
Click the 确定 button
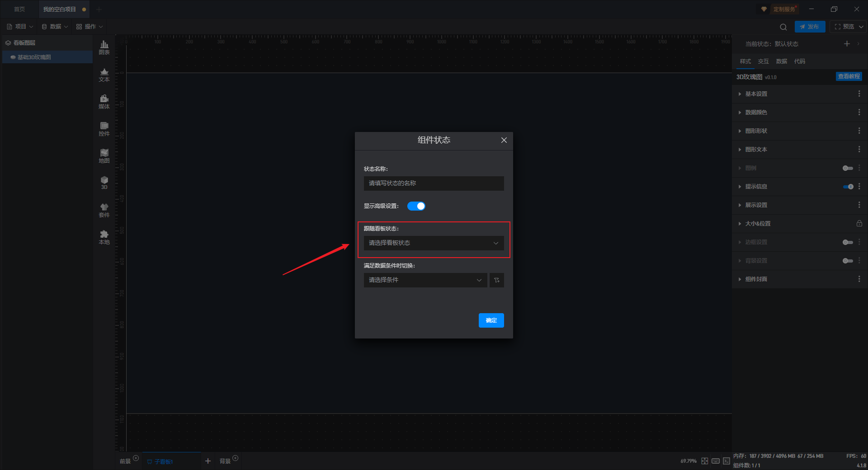491,320
